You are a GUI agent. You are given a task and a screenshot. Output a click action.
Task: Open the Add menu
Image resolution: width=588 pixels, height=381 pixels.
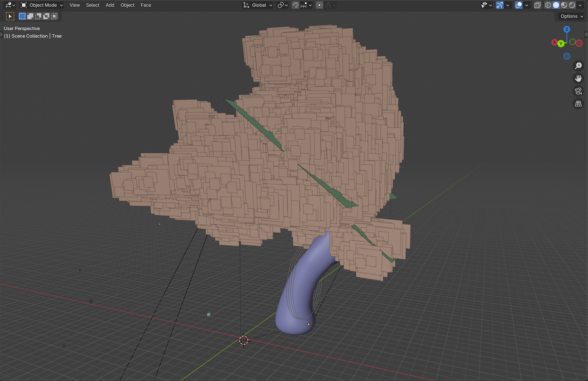tap(110, 5)
